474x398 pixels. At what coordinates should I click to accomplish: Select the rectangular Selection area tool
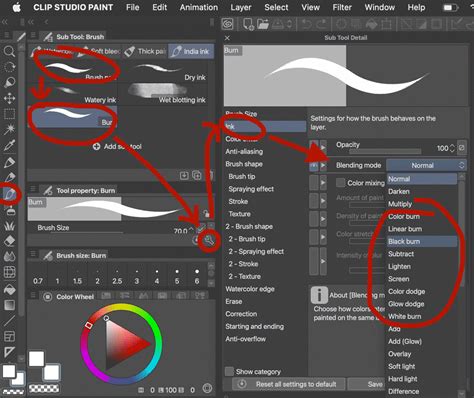[9, 114]
